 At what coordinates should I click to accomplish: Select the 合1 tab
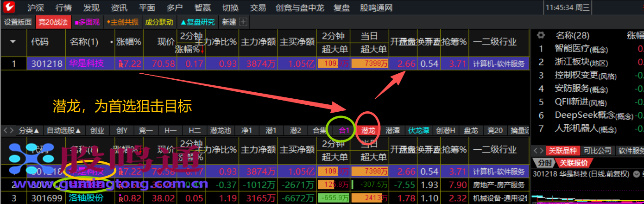(x=344, y=130)
